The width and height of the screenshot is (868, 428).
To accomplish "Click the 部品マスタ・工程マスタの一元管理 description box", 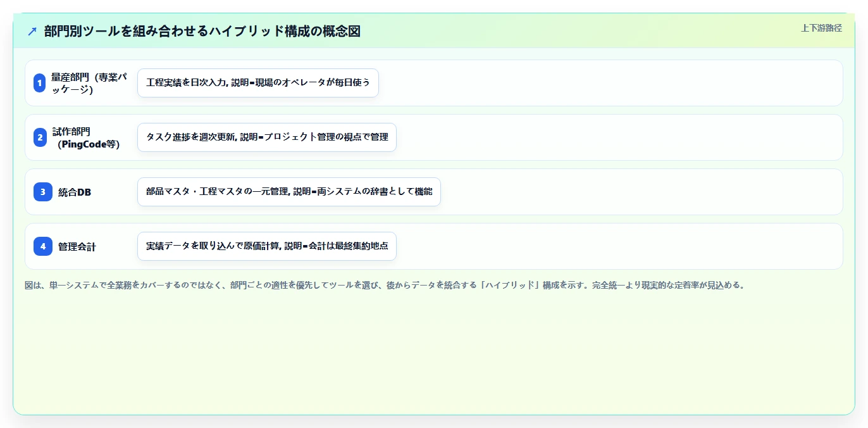I will pyautogui.click(x=289, y=192).
